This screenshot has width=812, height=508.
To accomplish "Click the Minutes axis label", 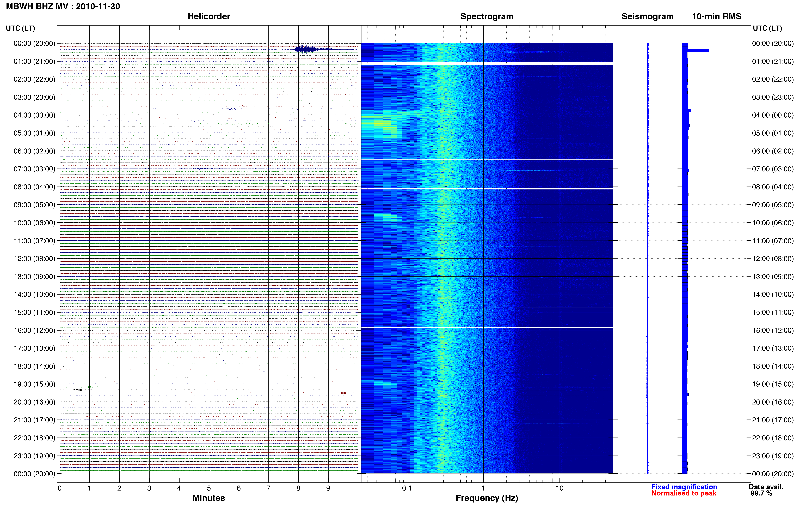I will (208, 498).
